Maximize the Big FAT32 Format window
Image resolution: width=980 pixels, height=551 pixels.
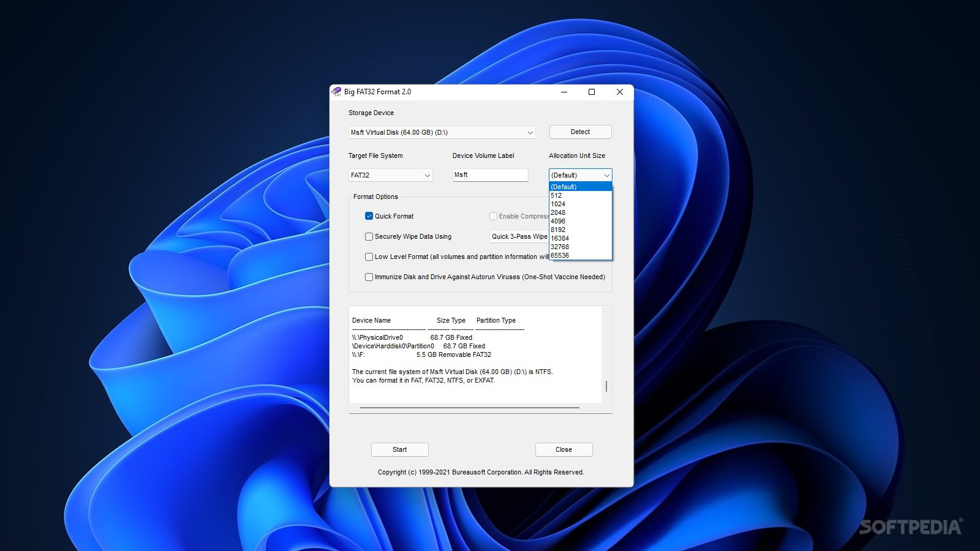592,92
